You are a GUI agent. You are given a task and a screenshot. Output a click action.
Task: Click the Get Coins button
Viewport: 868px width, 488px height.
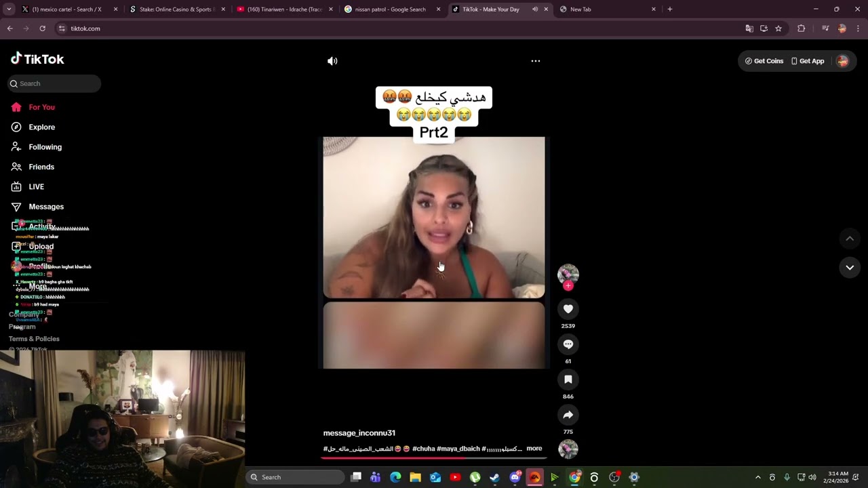(764, 61)
